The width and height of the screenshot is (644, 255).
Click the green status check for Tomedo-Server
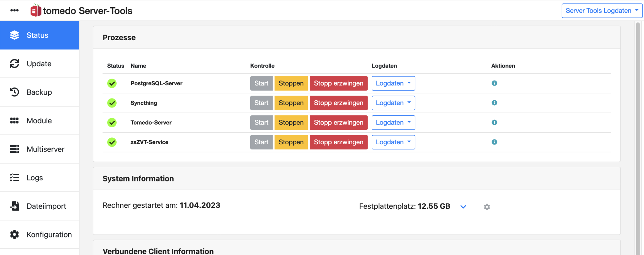[x=112, y=123]
